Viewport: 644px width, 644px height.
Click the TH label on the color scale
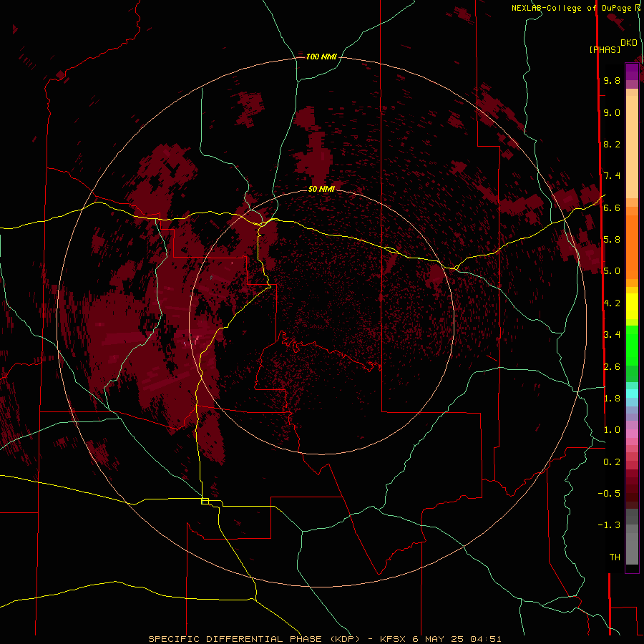coord(615,557)
